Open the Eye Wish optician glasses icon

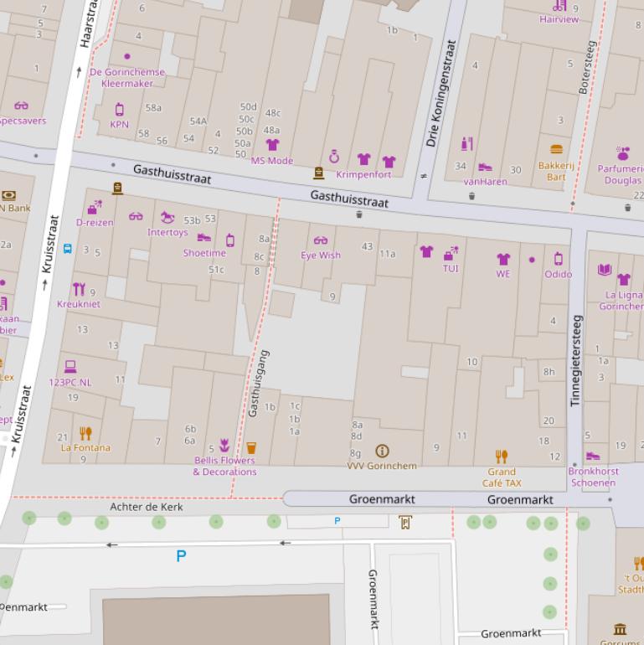(320, 240)
